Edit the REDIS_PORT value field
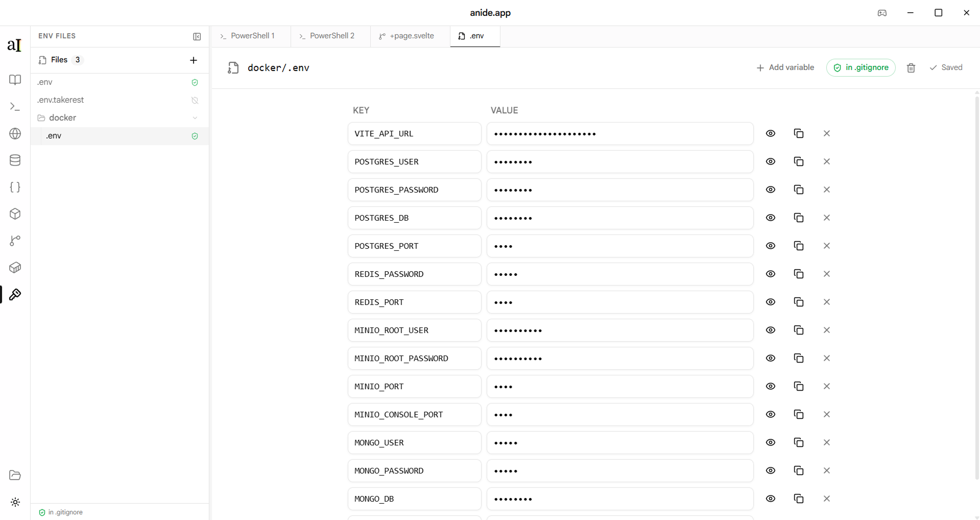Screen dimensions: 980x520 [619, 302]
